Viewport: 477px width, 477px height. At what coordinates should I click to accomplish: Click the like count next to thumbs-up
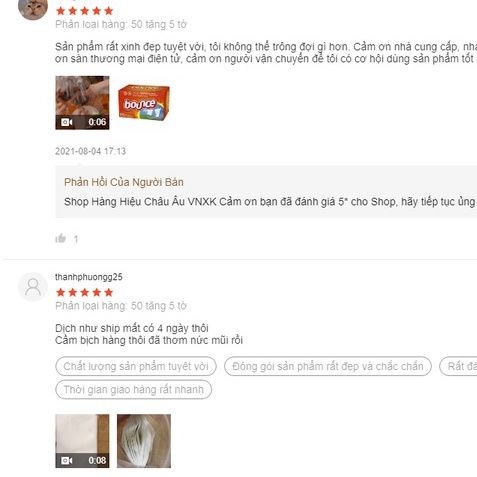(76, 239)
